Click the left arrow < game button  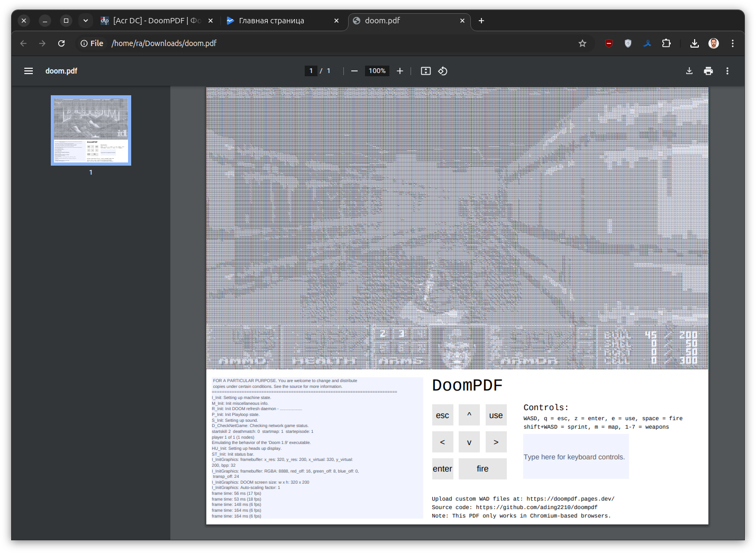click(x=443, y=442)
